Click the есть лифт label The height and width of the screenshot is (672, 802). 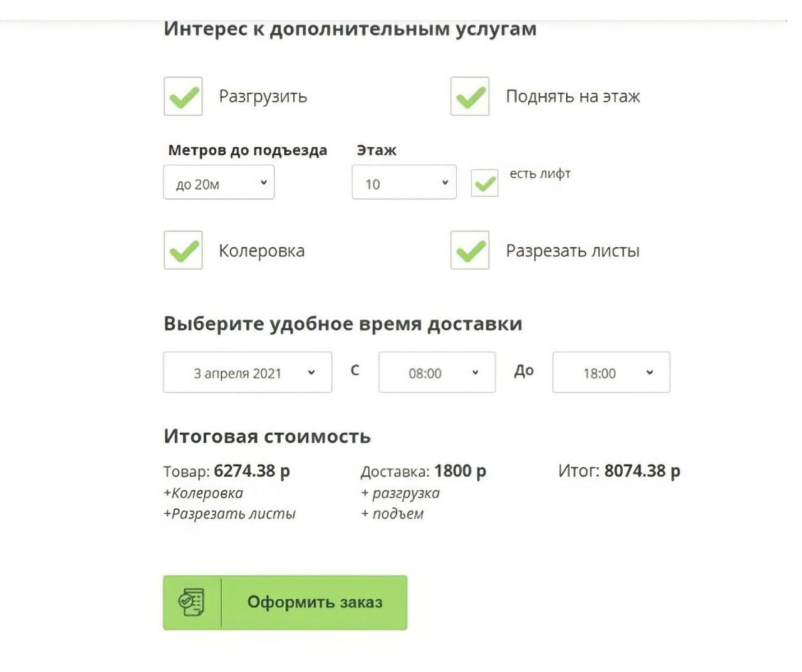point(540,173)
